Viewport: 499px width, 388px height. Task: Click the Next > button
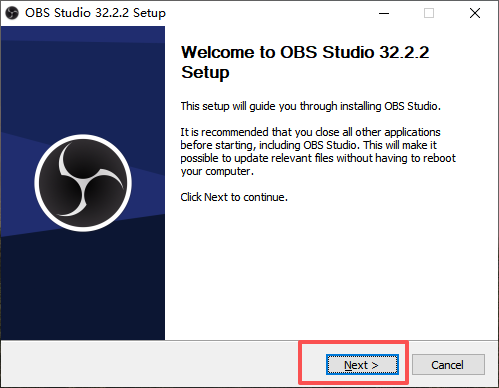click(x=362, y=365)
